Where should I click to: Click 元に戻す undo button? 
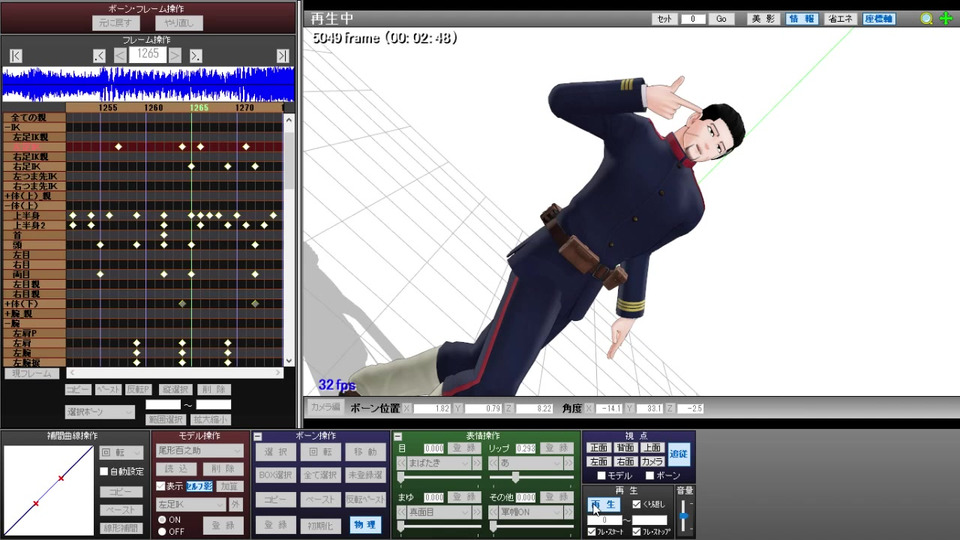pyautogui.click(x=116, y=23)
